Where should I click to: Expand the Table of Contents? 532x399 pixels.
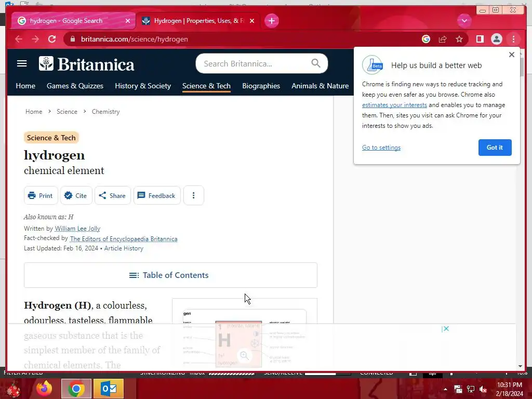(x=170, y=275)
